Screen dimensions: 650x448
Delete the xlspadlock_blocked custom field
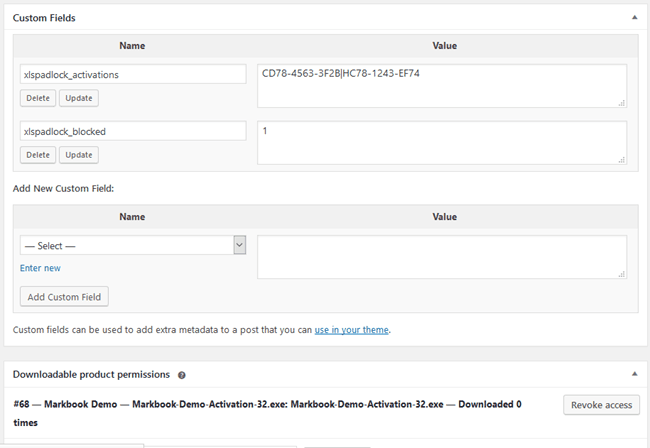pyautogui.click(x=38, y=155)
